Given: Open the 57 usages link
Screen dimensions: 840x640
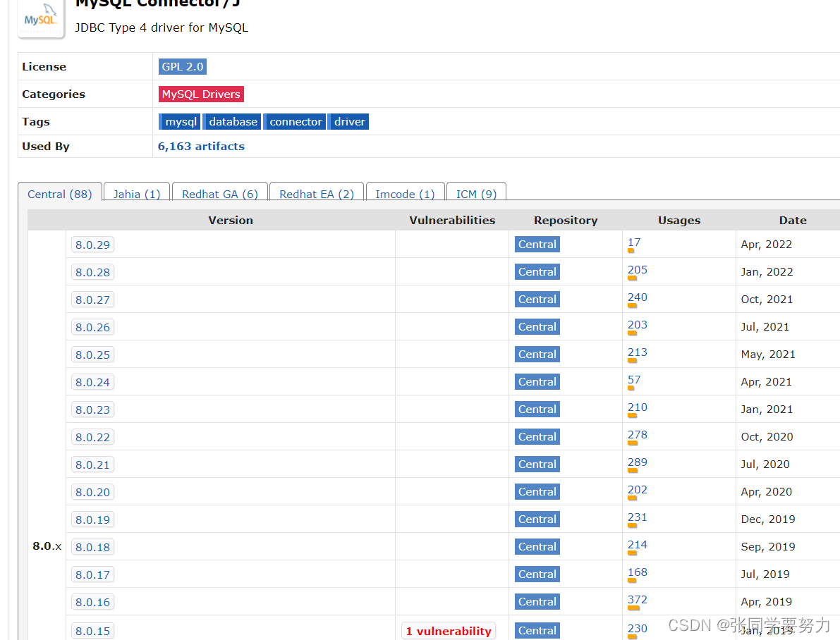Looking at the screenshot, I should (x=634, y=380).
